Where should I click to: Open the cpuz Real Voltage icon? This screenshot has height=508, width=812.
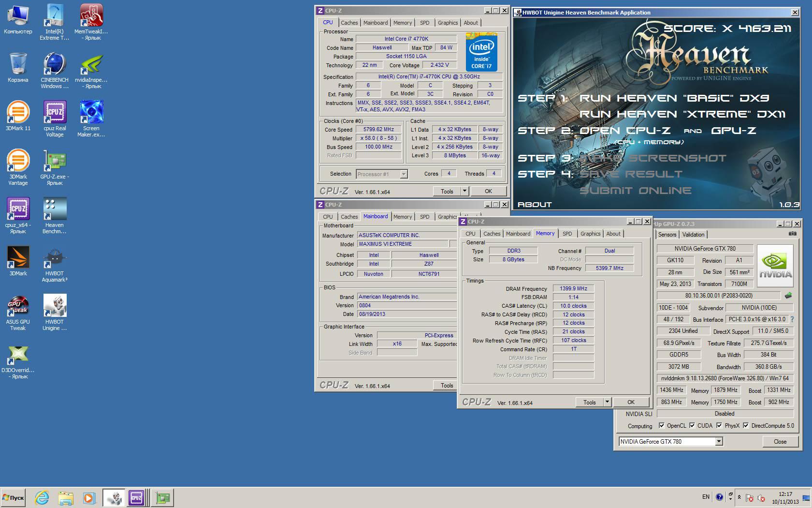[55, 119]
